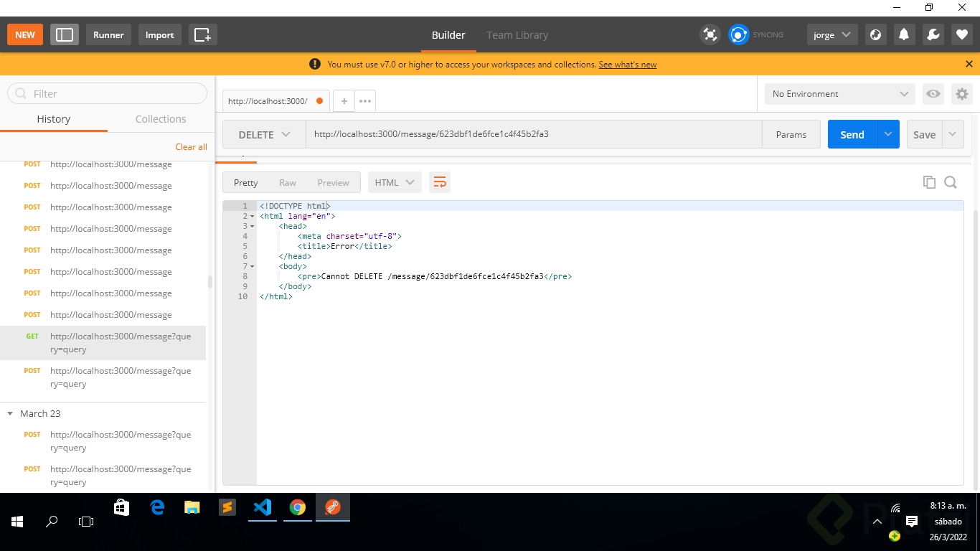Viewport: 980px width, 551px height.
Task: Open the jorge account dropdown
Action: 832,34
